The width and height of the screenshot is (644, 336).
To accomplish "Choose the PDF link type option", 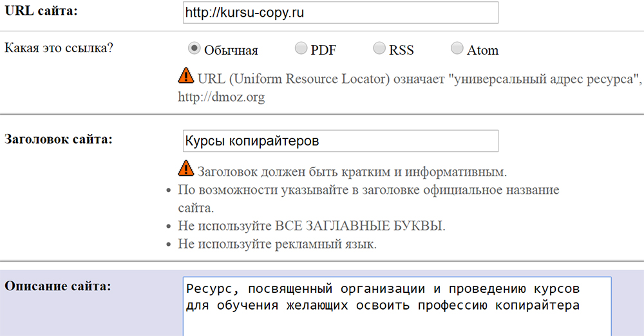I will [301, 49].
